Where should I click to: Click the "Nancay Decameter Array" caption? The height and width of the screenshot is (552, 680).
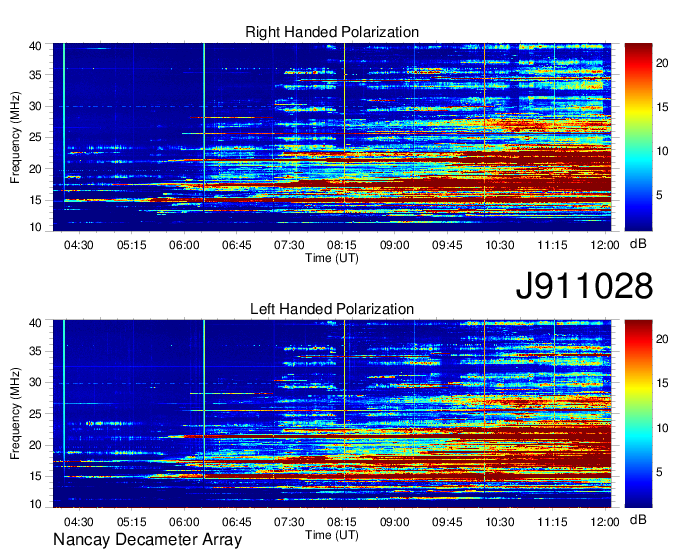pyautogui.click(x=147, y=540)
